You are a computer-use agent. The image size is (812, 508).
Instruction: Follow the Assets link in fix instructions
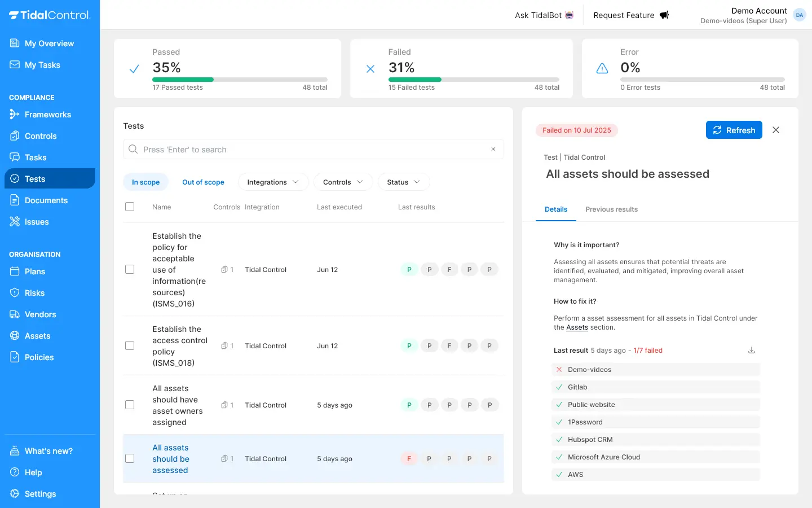577,327
